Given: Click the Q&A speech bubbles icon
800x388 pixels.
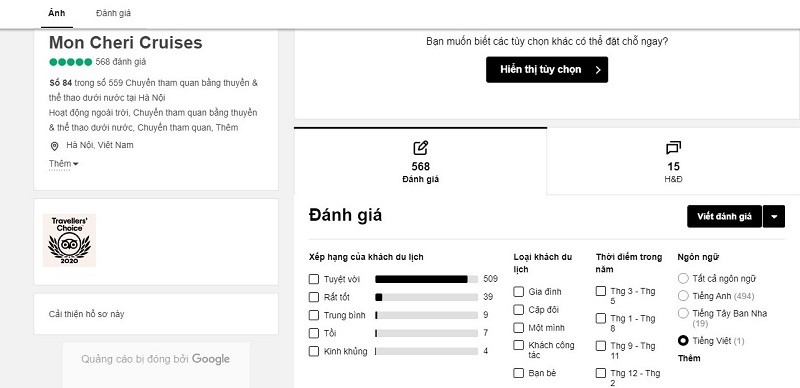Looking at the screenshot, I should click(673, 148).
